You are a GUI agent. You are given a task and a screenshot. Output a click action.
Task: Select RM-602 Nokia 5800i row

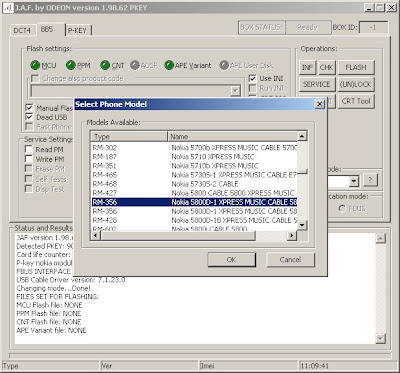pyautogui.click(x=194, y=229)
